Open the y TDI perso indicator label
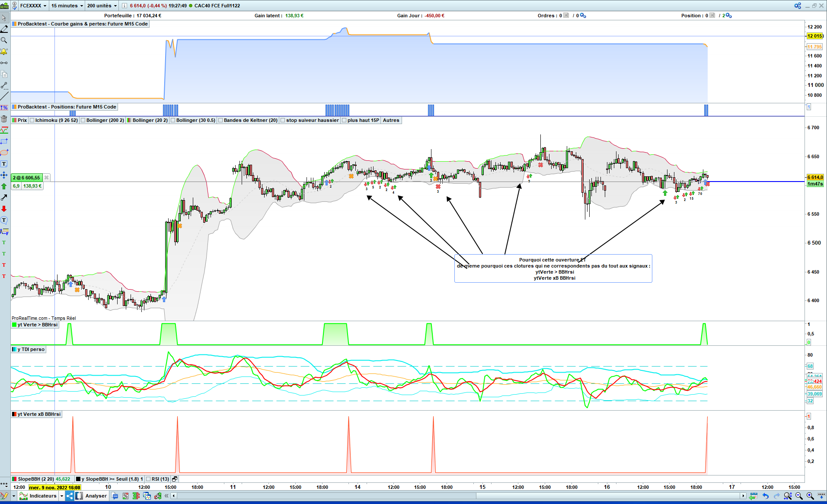Viewport: 827px width, 504px height. click(x=28, y=349)
